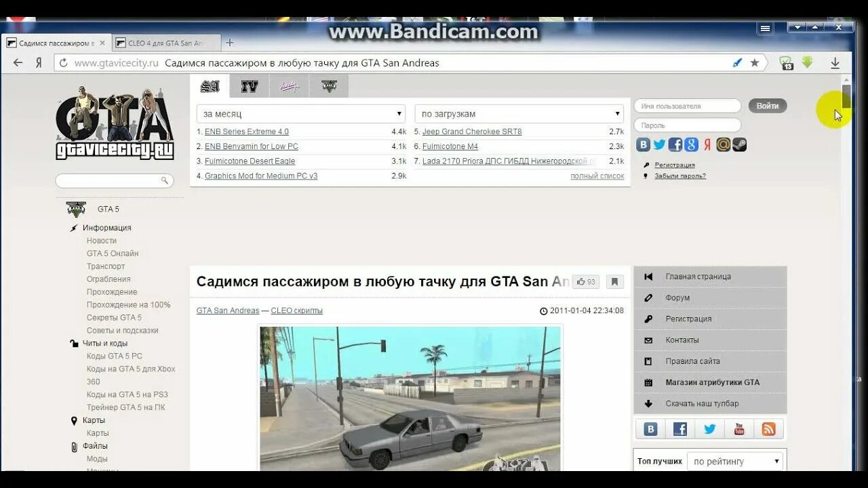Open Магазин атрибутики GTA
Image resolution: width=868 pixels, height=488 pixels.
pyautogui.click(x=710, y=382)
